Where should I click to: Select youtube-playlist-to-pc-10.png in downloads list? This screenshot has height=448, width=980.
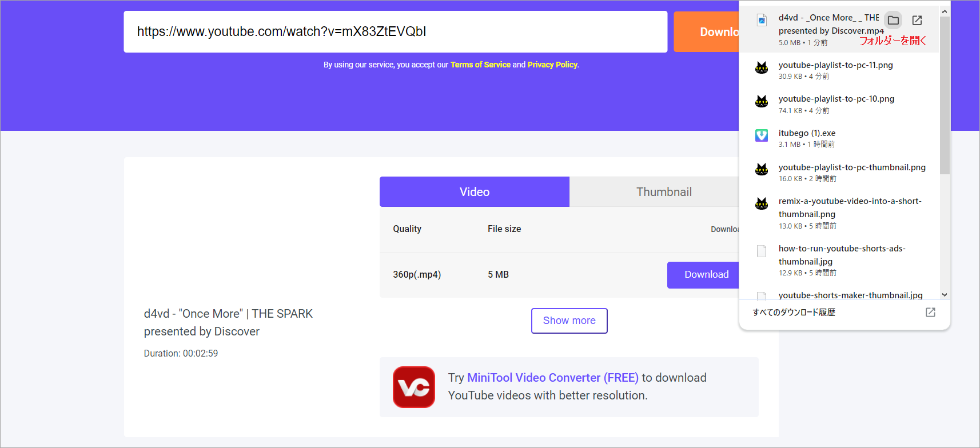[x=839, y=104]
